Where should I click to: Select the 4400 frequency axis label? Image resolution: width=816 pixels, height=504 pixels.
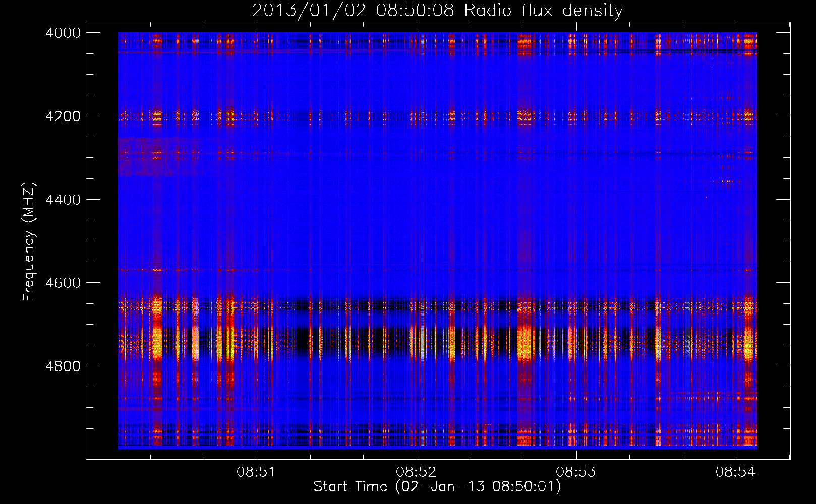[63, 200]
